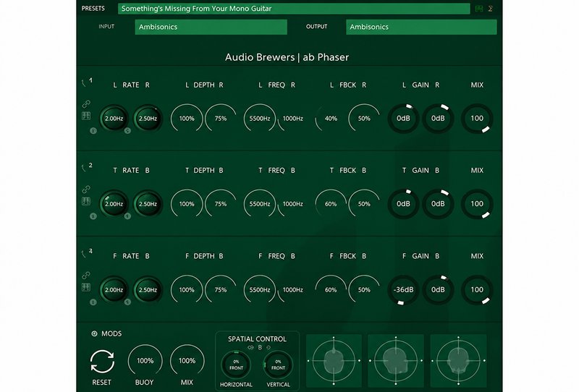
Task: Toggle band 1 phaser curve icon on/off
Action: coord(84,83)
